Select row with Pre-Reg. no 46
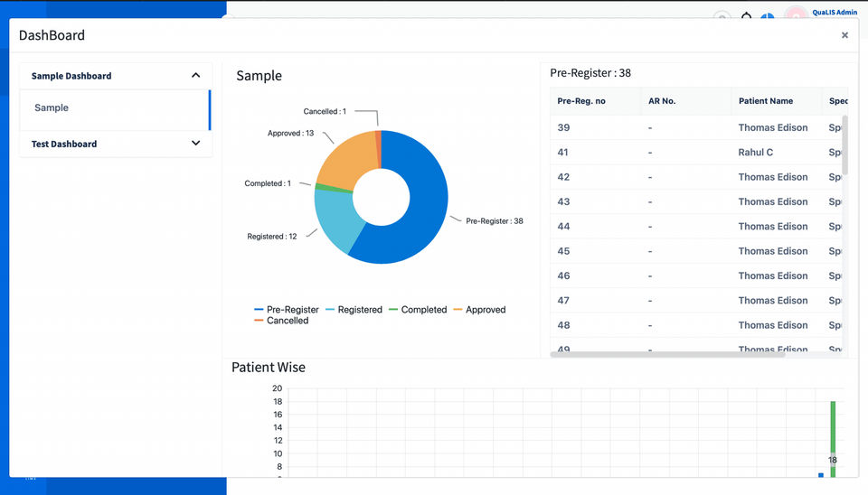868x495 pixels. click(x=696, y=276)
